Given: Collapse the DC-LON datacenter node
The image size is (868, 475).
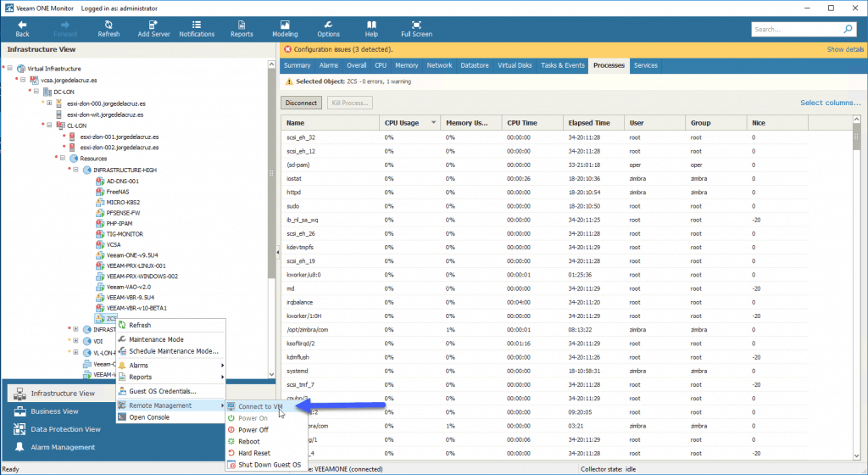Looking at the screenshot, I should pyautogui.click(x=36, y=92).
